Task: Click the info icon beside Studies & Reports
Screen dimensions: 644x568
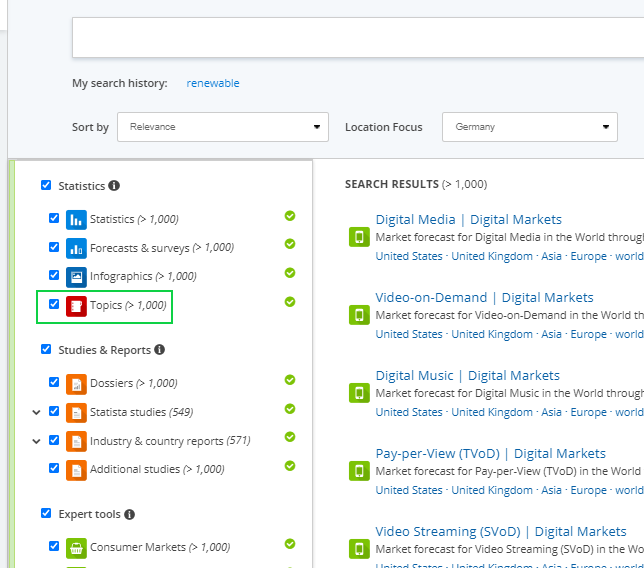Action: click(x=159, y=350)
